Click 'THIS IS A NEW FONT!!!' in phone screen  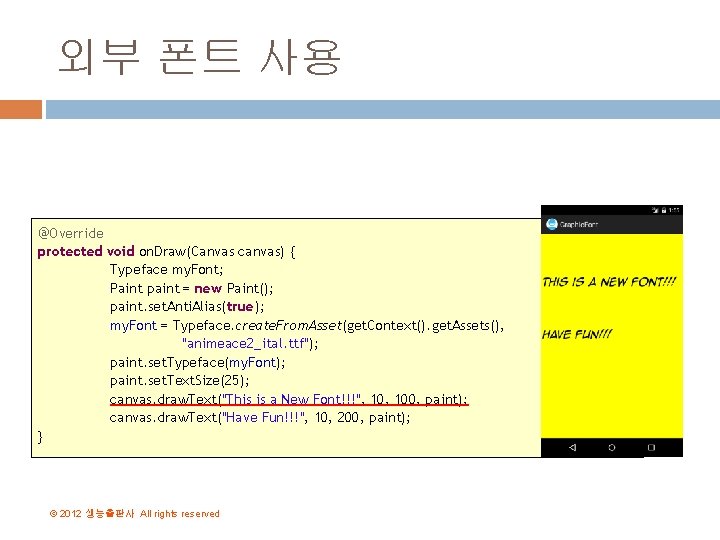[609, 282]
